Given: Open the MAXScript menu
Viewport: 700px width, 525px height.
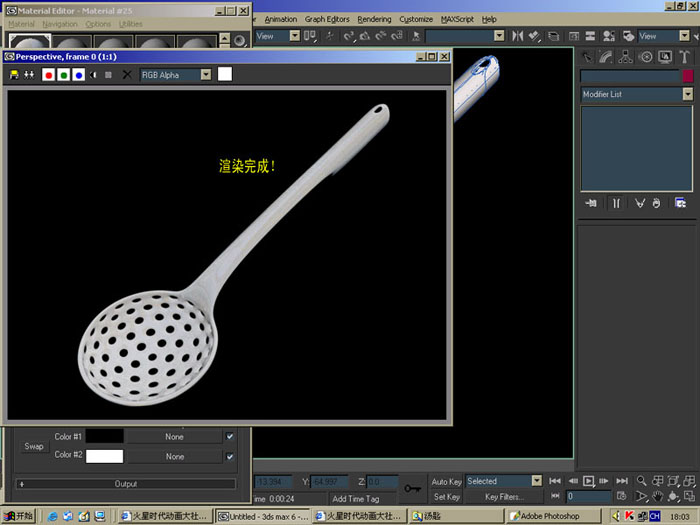Looking at the screenshot, I should (x=457, y=19).
